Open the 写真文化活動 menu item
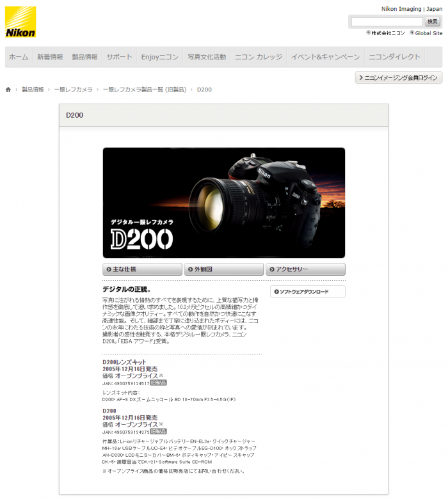 (207, 57)
